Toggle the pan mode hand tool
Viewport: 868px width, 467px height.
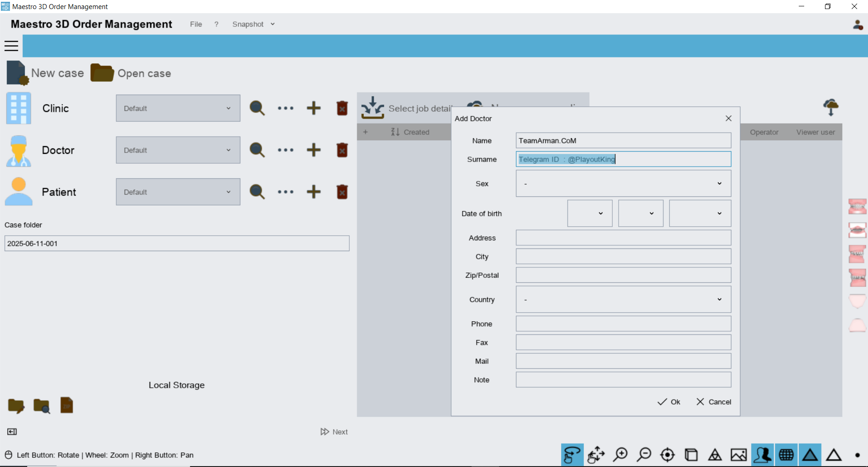pyautogui.click(x=596, y=455)
